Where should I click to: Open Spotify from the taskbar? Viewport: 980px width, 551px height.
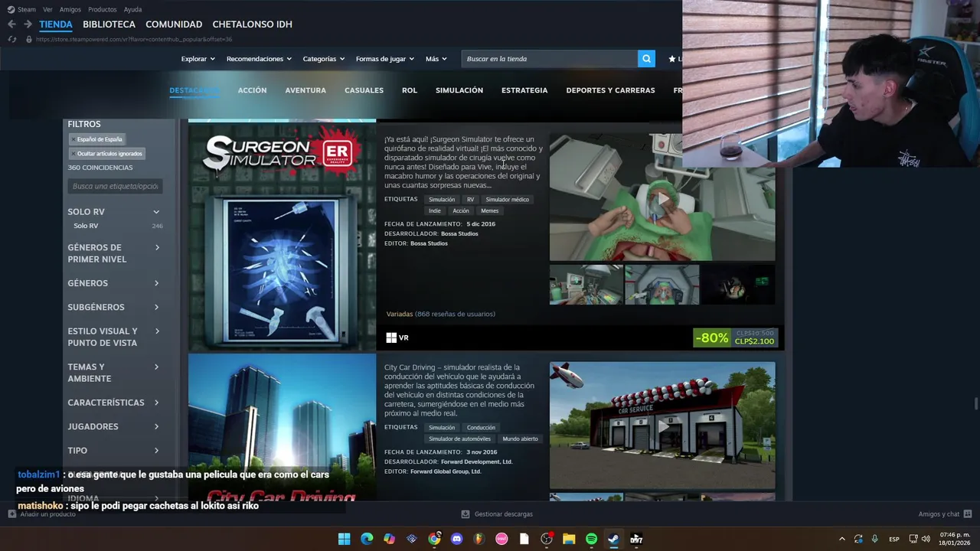coord(591,539)
